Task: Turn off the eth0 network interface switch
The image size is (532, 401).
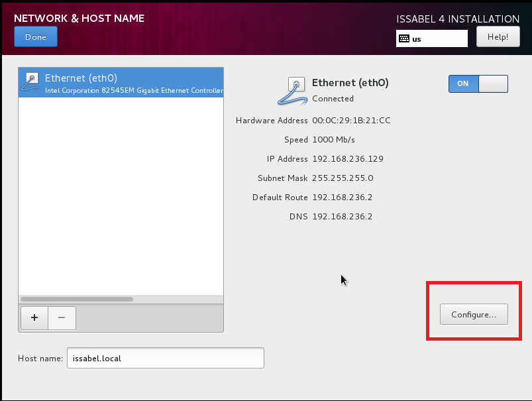Action: (x=494, y=84)
